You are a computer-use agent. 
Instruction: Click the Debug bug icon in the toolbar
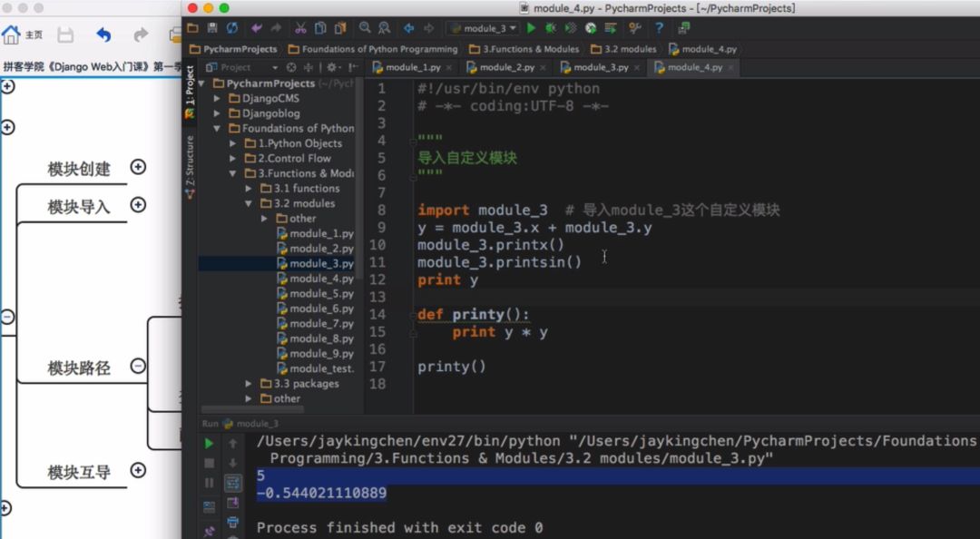click(551, 28)
